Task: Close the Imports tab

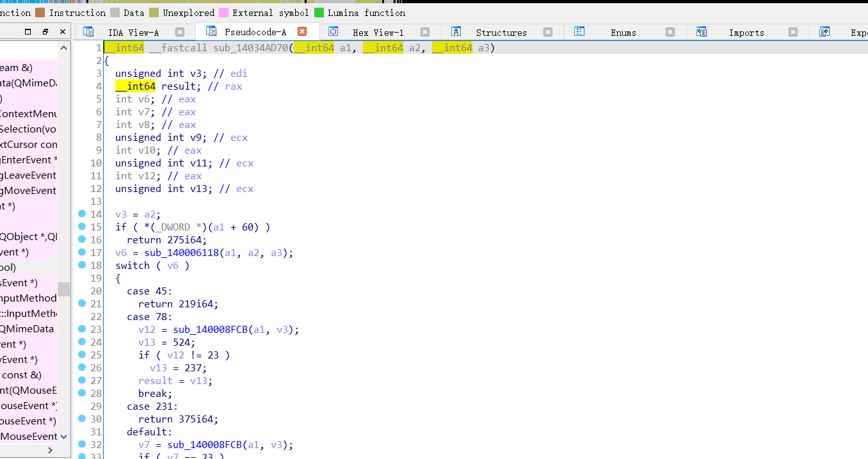Action: coord(793,32)
